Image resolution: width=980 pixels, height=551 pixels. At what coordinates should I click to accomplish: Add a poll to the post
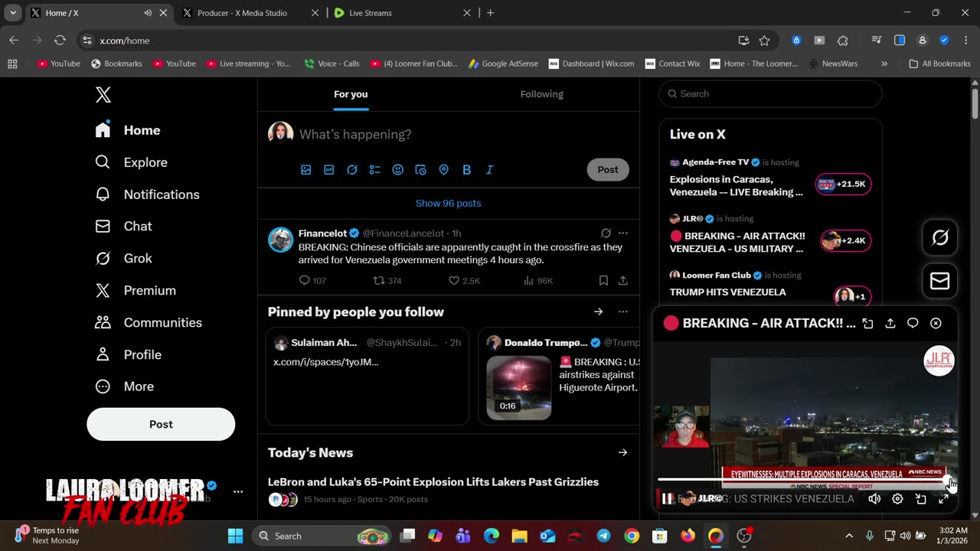pos(375,170)
